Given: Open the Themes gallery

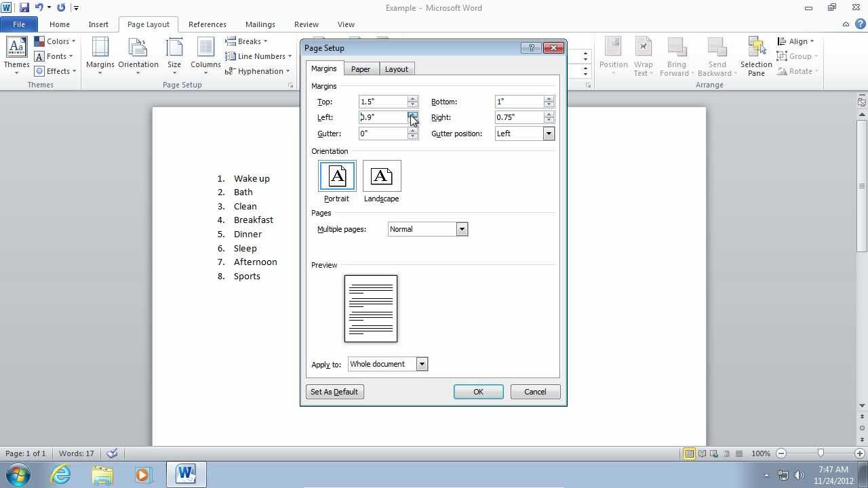Looking at the screenshot, I should coord(16,56).
